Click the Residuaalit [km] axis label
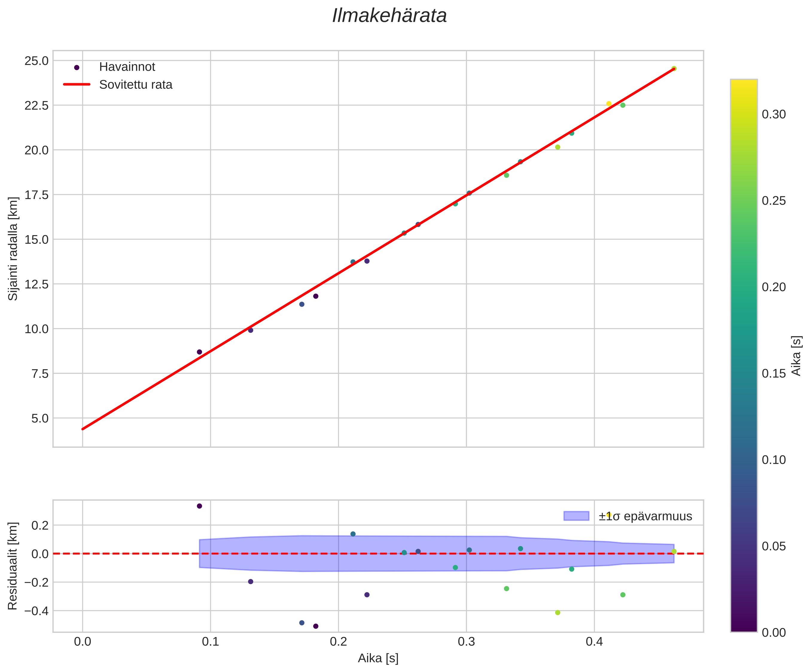Screen dimensions: 810x672 pos(13,566)
